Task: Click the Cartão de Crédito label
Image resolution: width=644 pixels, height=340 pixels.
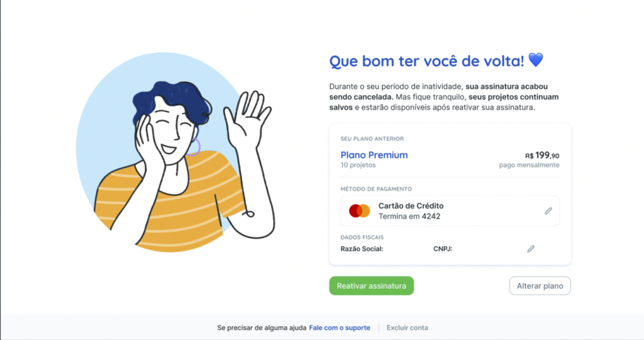Action: pos(411,206)
